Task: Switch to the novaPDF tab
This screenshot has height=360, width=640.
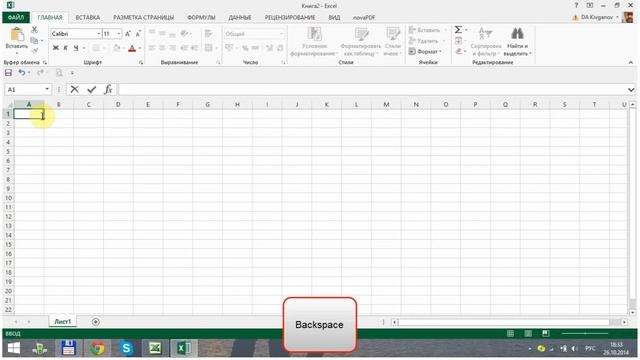Action: coord(364,18)
